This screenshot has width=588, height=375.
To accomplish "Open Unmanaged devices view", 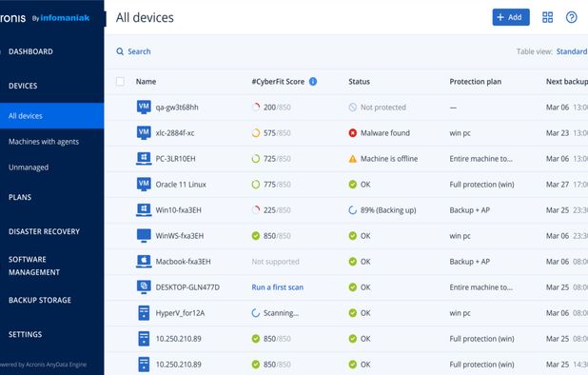I will [x=29, y=168].
